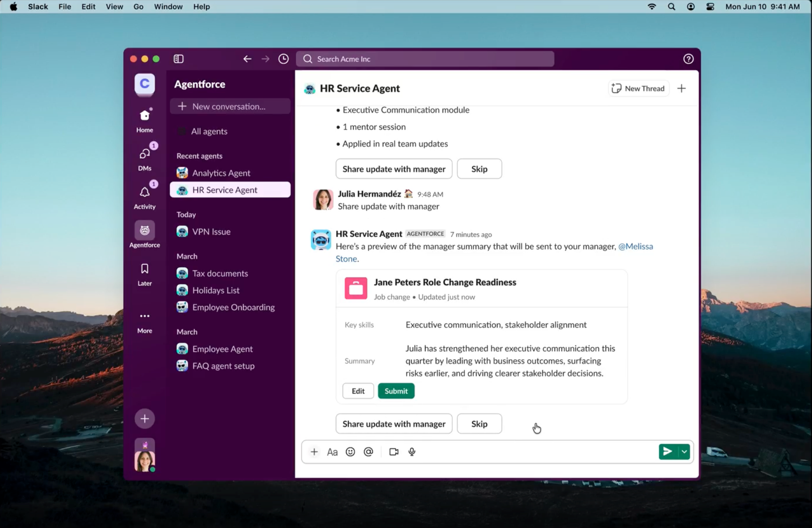Open DMs in the sidebar

[144, 157]
